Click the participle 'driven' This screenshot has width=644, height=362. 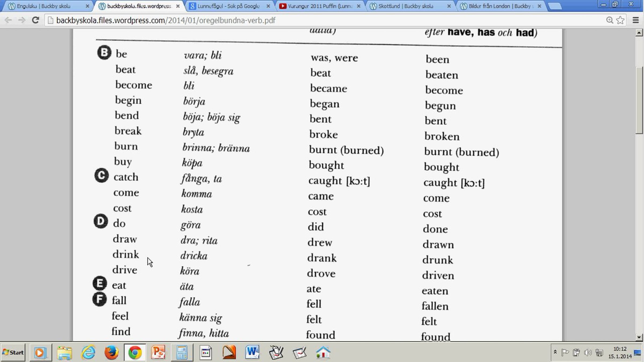point(438,275)
